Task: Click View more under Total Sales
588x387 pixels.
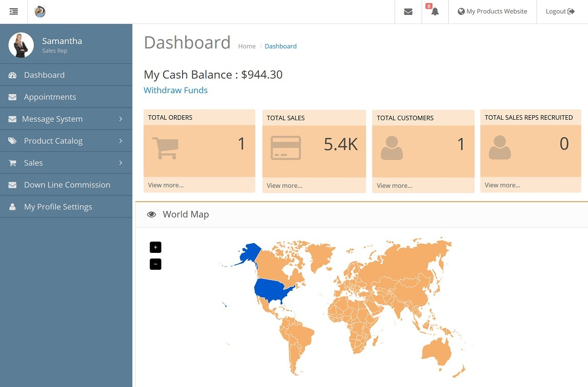Action: tap(285, 185)
